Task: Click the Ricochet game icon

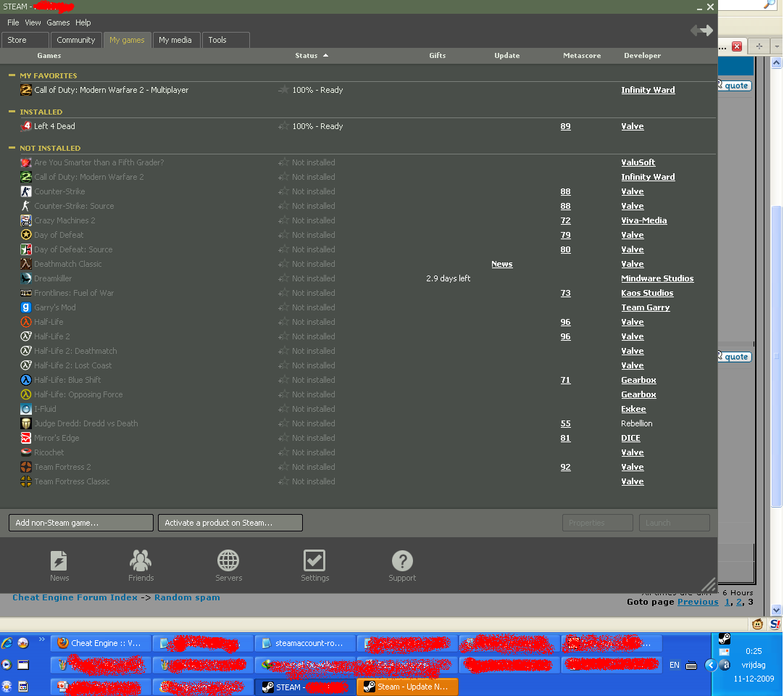Action: point(26,452)
